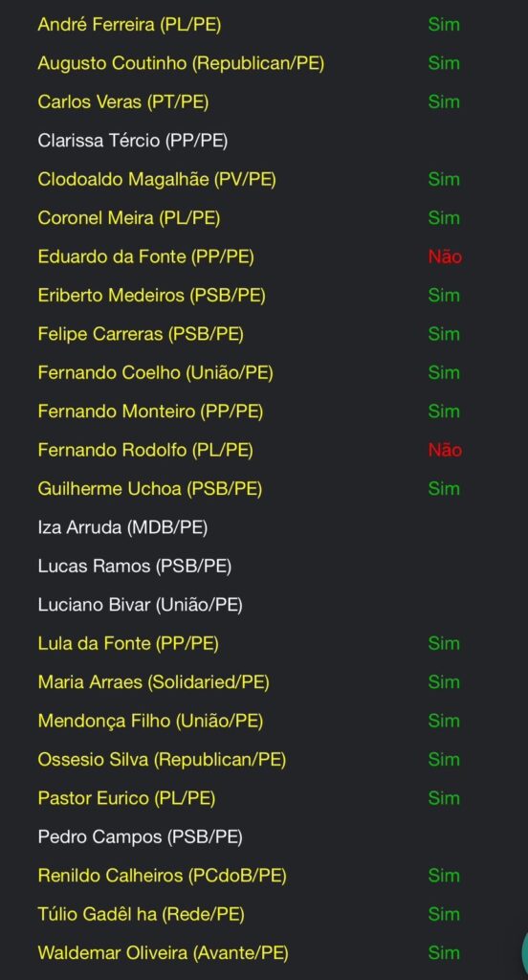Click the Sim vote beside Maria Arraes
Screen dimensions: 528x980
(x=444, y=682)
